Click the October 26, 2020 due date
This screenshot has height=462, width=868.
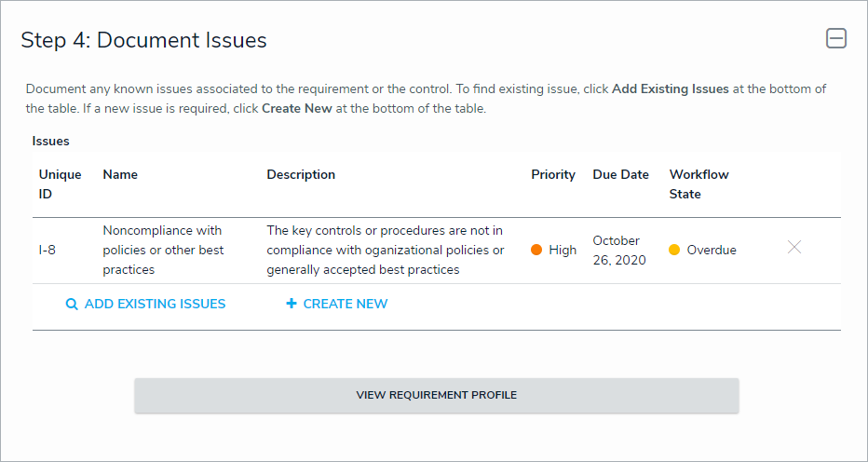[x=618, y=250]
